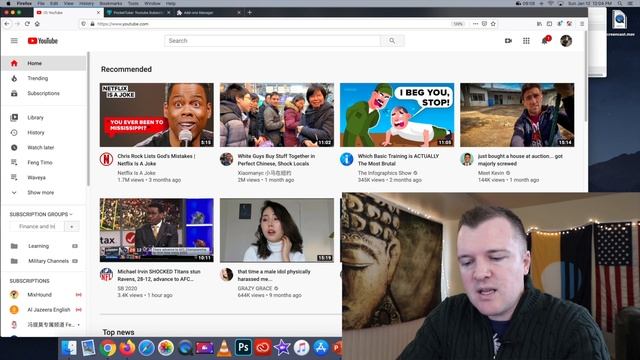
Task: Open the Waveya playlist
Action: click(44, 178)
